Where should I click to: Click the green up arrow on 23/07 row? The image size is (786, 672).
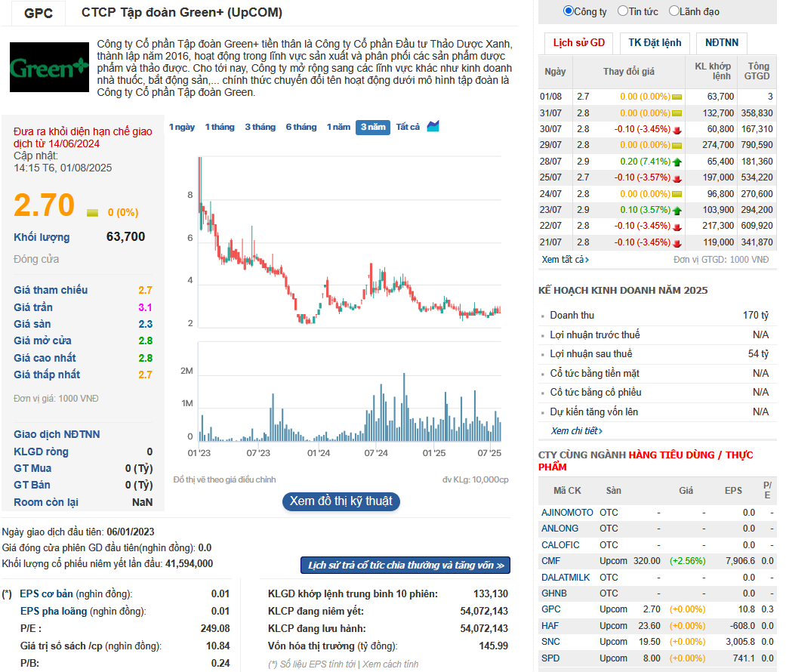click(x=677, y=211)
